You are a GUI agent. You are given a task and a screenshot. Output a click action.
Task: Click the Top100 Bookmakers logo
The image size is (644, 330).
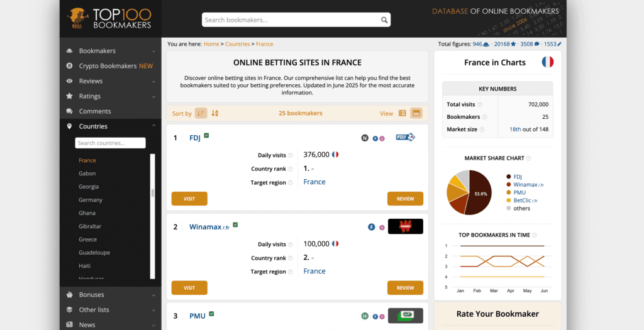pos(109,18)
